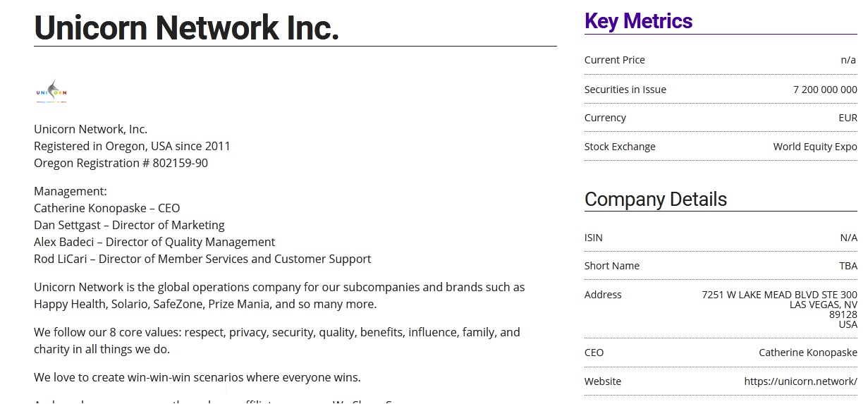Click the ISIN label

593,238
